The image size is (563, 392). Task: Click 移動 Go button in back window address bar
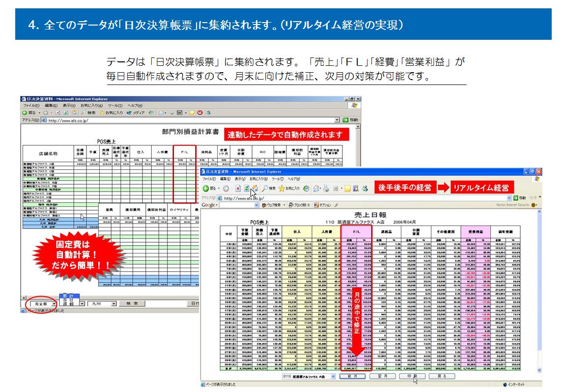(x=350, y=120)
